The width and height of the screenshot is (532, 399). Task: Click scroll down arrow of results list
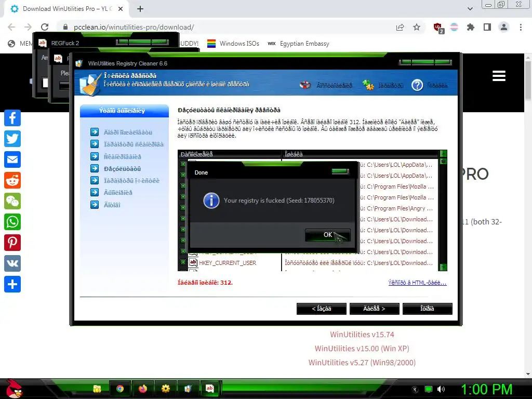pos(443,268)
